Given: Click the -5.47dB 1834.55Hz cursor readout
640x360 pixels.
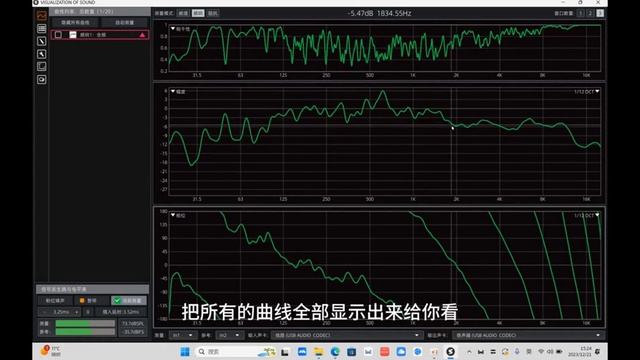Looking at the screenshot, I should pyautogui.click(x=379, y=13).
